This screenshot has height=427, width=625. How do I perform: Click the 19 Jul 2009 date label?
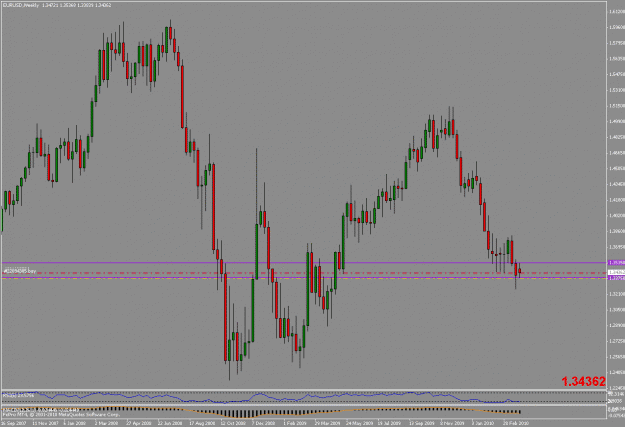(x=389, y=423)
